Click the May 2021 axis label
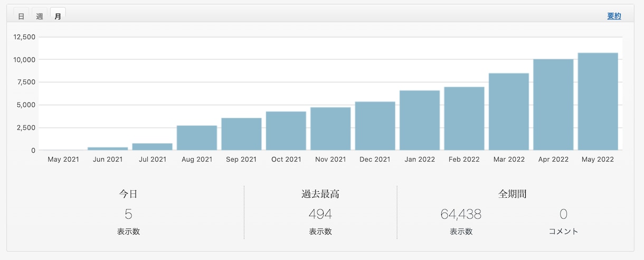 coord(63,159)
